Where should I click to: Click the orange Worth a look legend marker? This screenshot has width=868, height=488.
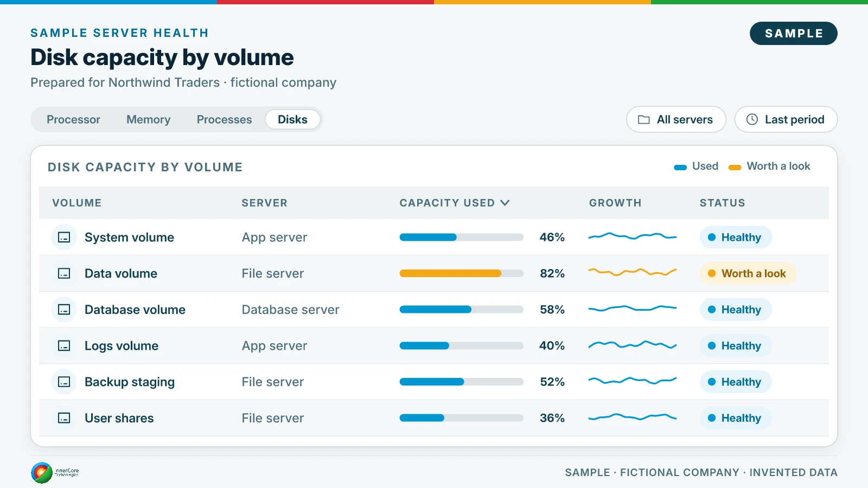pos(735,168)
